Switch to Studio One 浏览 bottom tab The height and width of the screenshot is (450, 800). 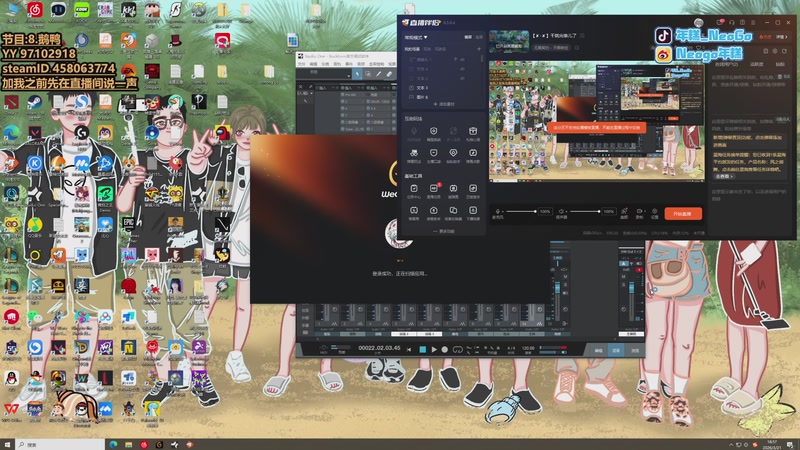click(x=635, y=351)
